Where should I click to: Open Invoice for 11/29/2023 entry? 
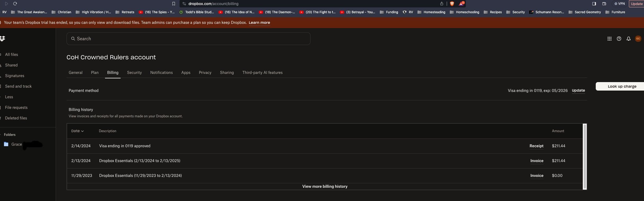coord(537,176)
